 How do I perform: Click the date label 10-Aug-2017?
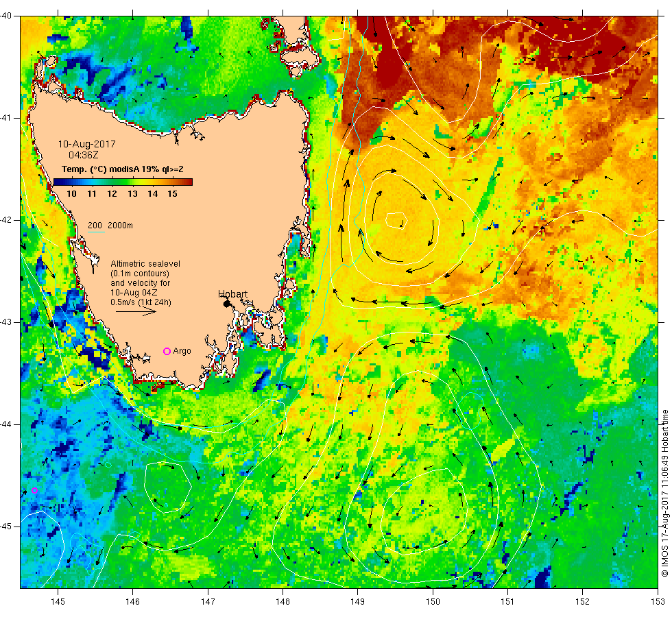[87, 144]
